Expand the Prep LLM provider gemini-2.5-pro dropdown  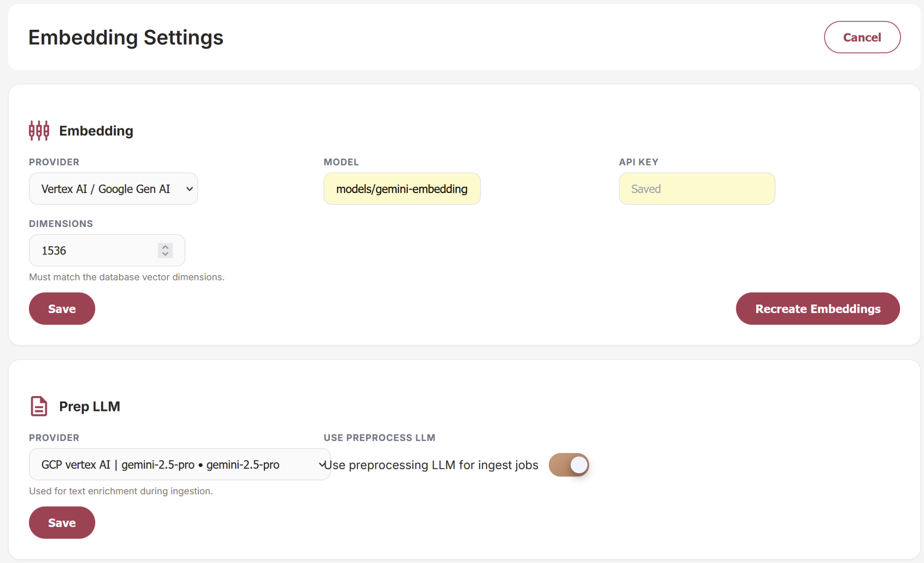point(180,464)
